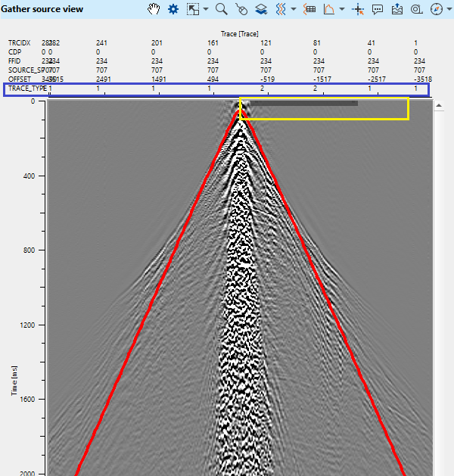Select the tape-measure tool

[x=417, y=9]
